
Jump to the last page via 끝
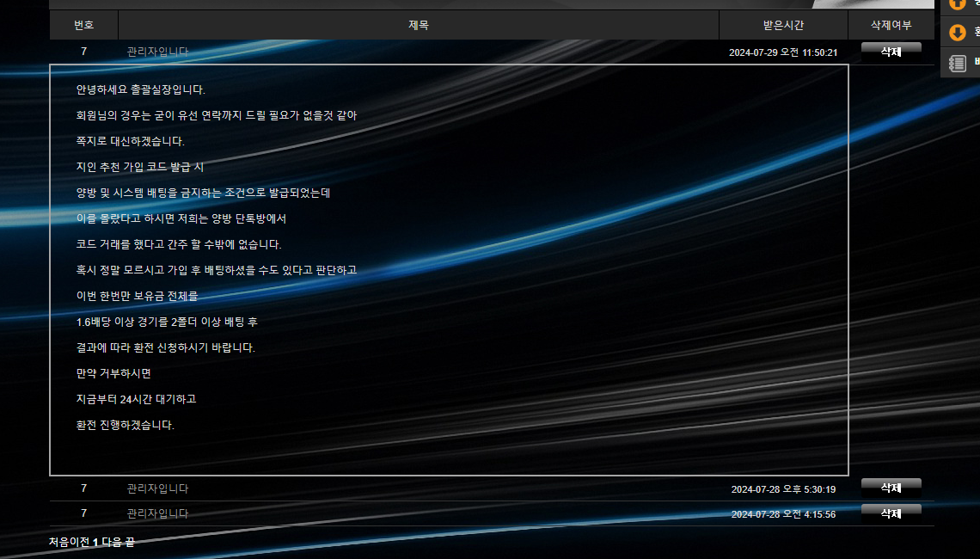(130, 543)
